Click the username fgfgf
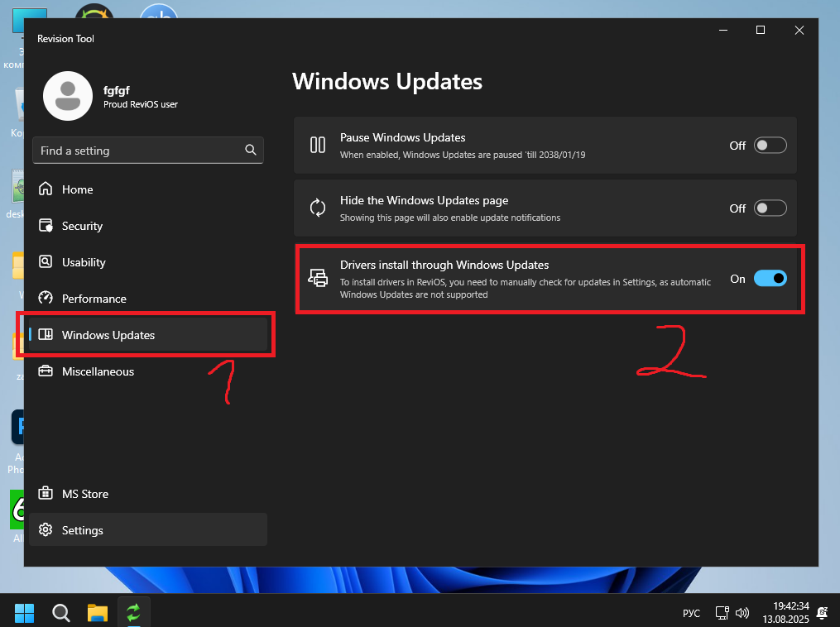Viewport: 840px width, 627px height. click(116, 90)
